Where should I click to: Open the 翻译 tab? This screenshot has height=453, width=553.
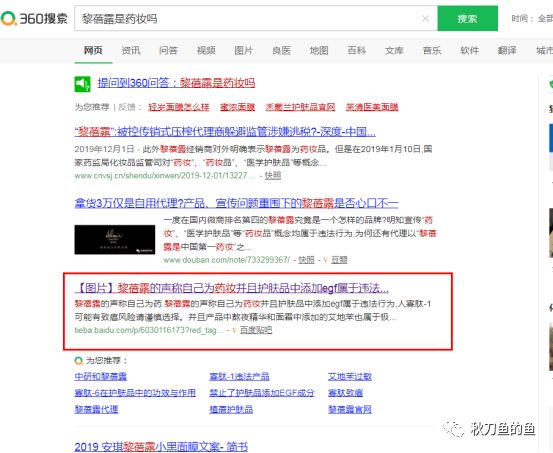tap(507, 50)
